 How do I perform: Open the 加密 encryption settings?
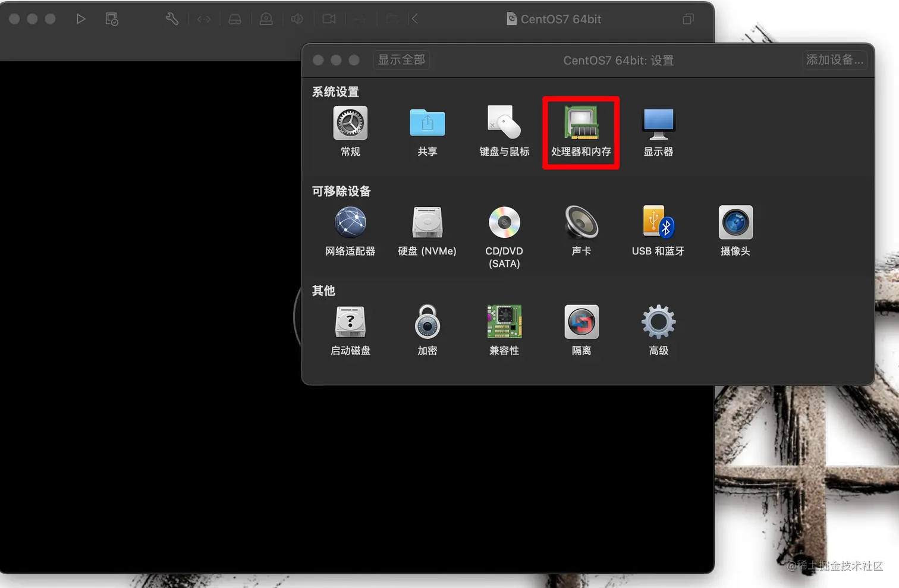427,331
